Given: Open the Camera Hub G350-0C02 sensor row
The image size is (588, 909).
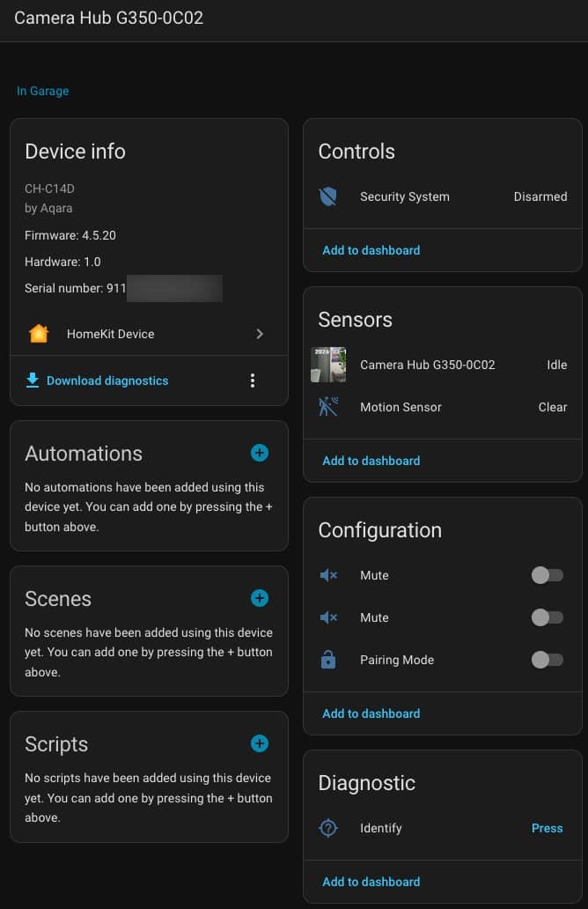Looking at the screenshot, I should (x=427, y=365).
